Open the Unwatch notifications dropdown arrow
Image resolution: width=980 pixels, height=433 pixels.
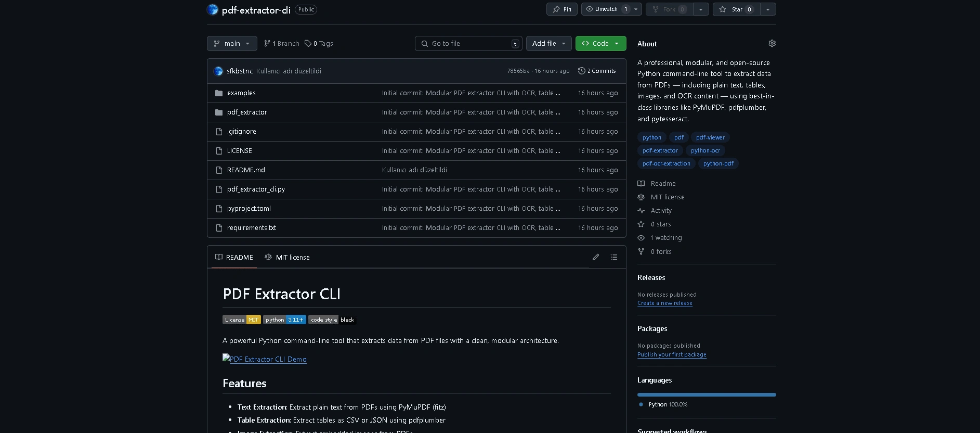click(x=636, y=9)
